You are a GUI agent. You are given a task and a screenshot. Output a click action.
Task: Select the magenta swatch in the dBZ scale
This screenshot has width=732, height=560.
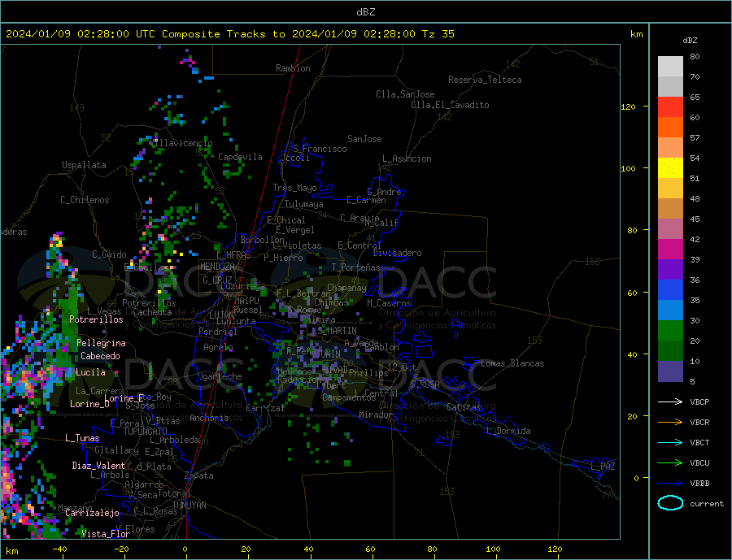click(x=670, y=250)
